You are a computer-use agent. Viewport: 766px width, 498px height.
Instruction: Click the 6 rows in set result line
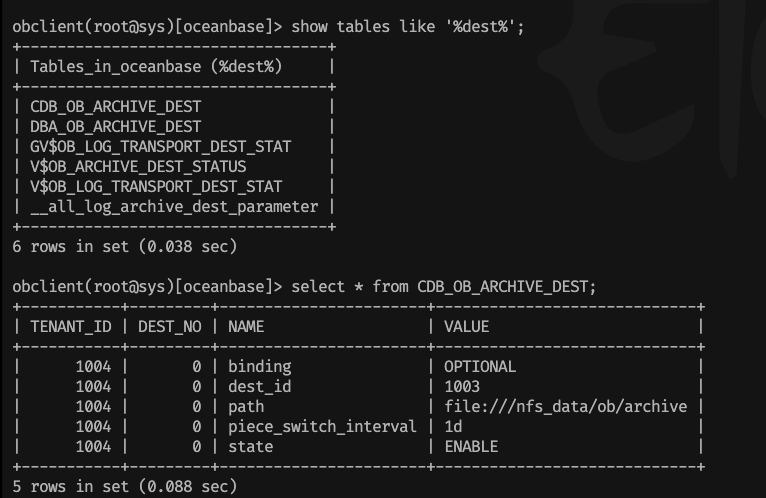click(125, 246)
